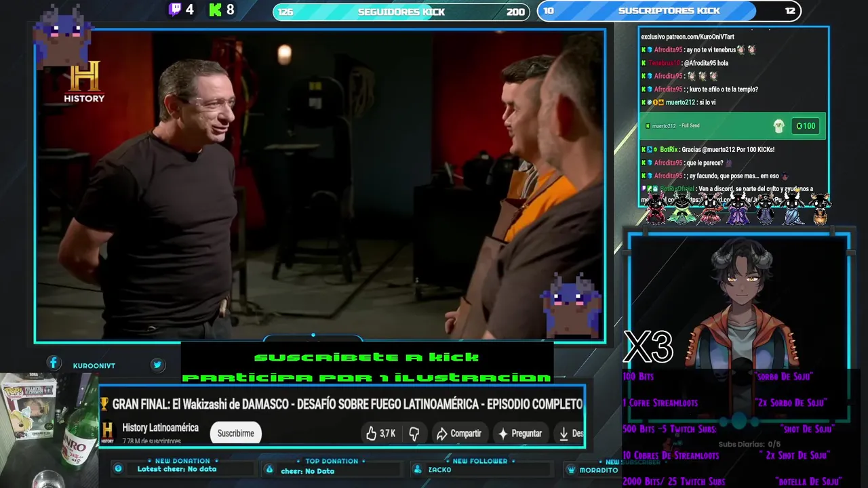868x488 pixels.
Task: Click the message 'kuro te afilo o te la templo?'
Action: pos(722,89)
